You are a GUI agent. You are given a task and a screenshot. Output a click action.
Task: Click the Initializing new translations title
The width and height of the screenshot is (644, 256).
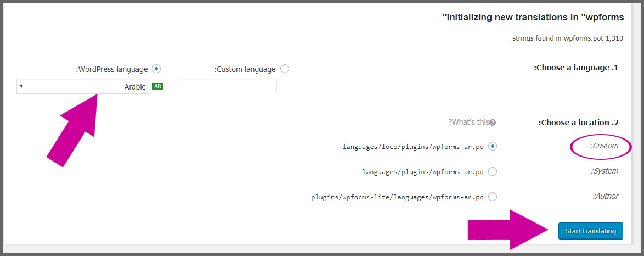click(x=533, y=17)
